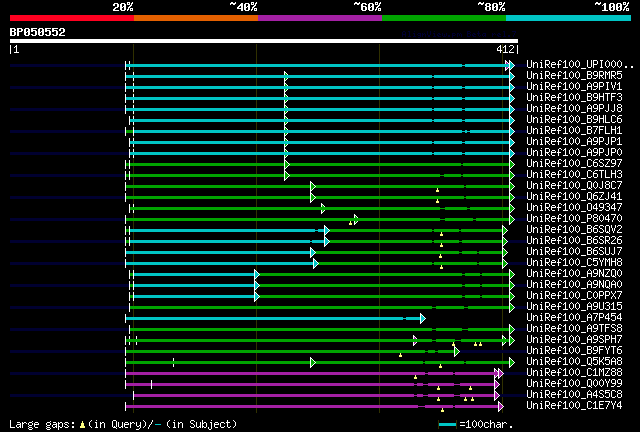Image resolution: width=640 pixels, height=432 pixels.
Task: Click the junction arrowhead on UniRef100_B6SQV2 row
Action: point(327,230)
